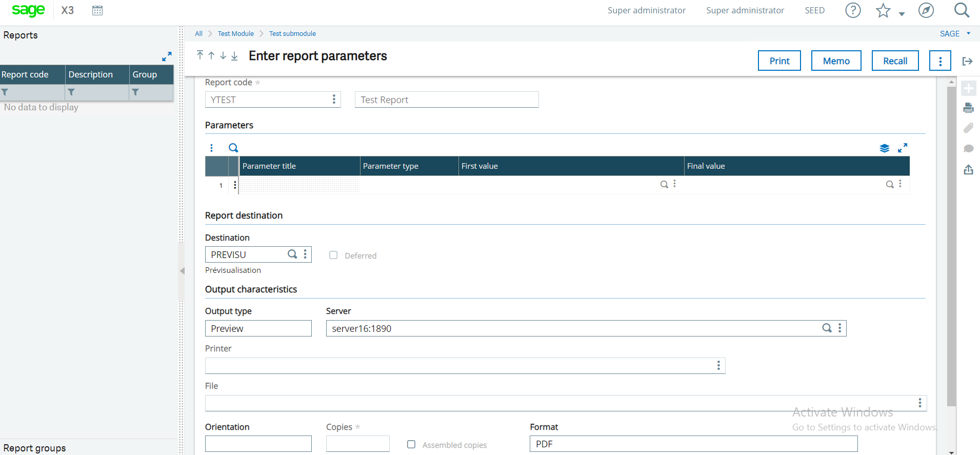
Task: Open the Report code YTEST field actions menu
Action: 334,100
